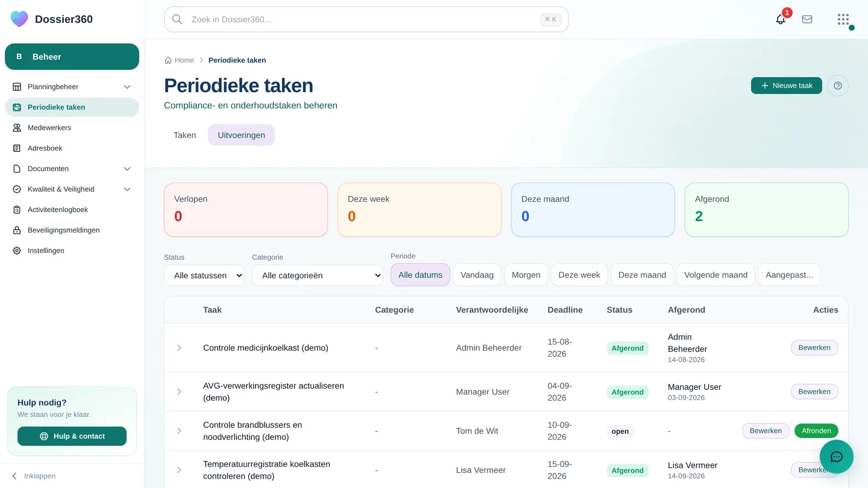The width and height of the screenshot is (868, 488).
Task: Open the mail envelope icon
Action: (807, 19)
